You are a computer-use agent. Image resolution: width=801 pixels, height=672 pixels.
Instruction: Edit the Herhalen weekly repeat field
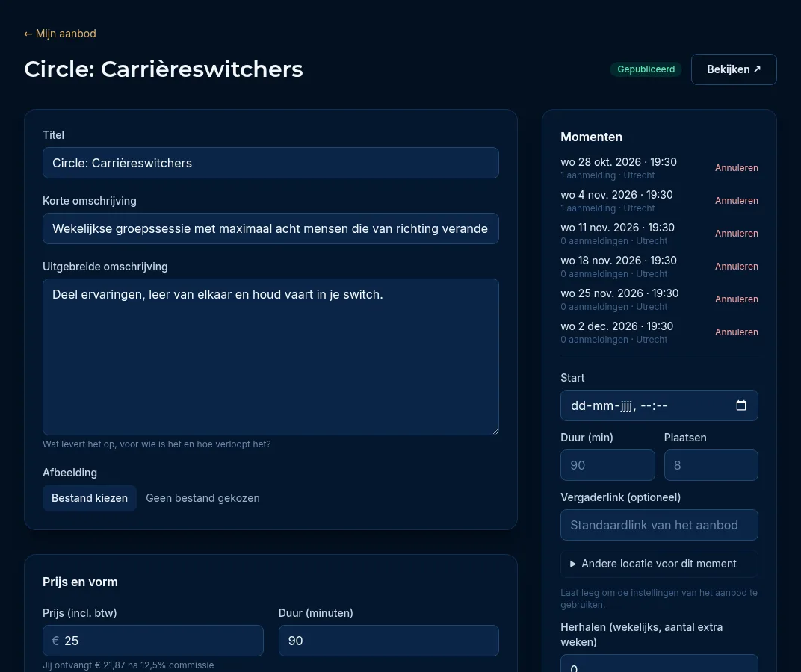[659, 664]
